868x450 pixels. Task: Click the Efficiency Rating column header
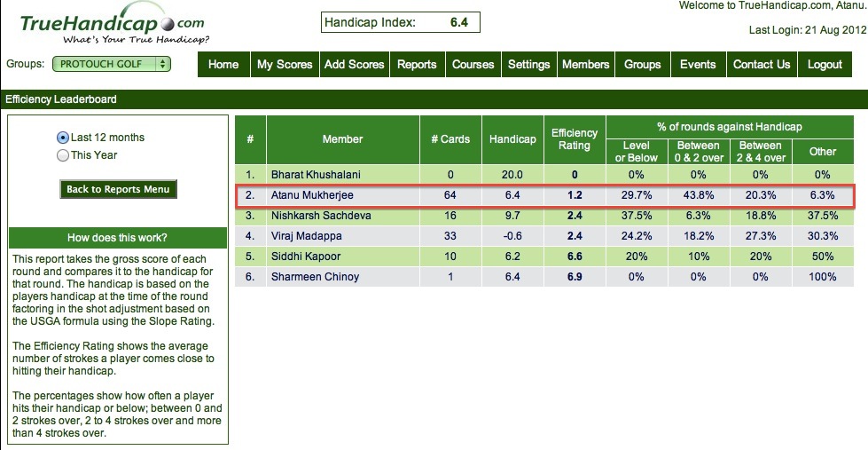coord(575,139)
